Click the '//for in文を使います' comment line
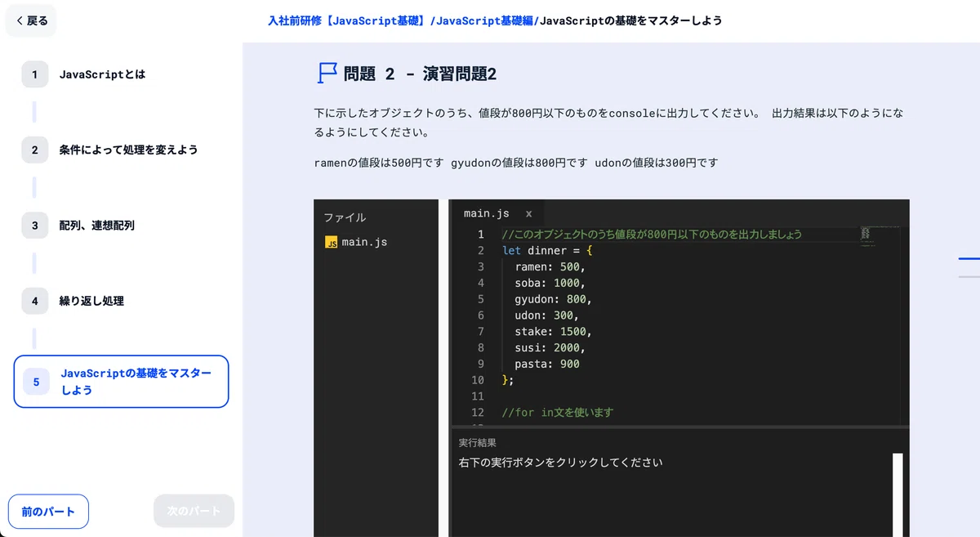Viewport: 980px width, 537px height. [558, 413]
